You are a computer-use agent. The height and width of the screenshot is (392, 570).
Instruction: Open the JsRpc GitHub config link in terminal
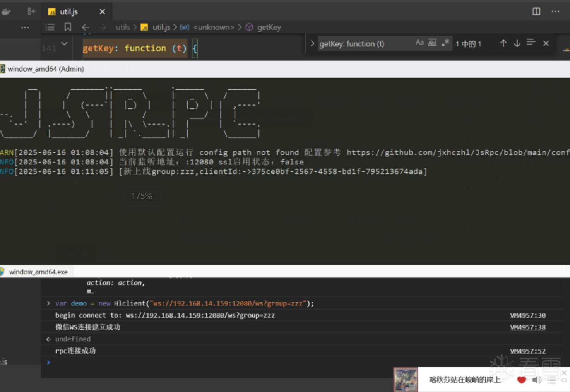458,152
